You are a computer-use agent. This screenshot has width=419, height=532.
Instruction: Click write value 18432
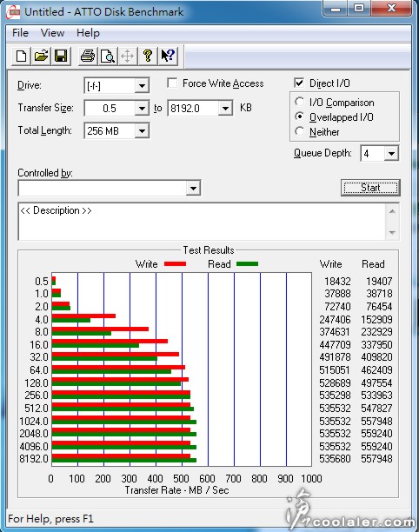coord(337,282)
